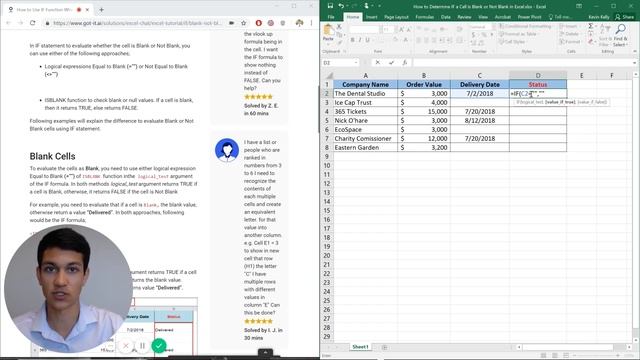Click the Share button in Excel
This screenshot has width=640, height=360.
(624, 17)
